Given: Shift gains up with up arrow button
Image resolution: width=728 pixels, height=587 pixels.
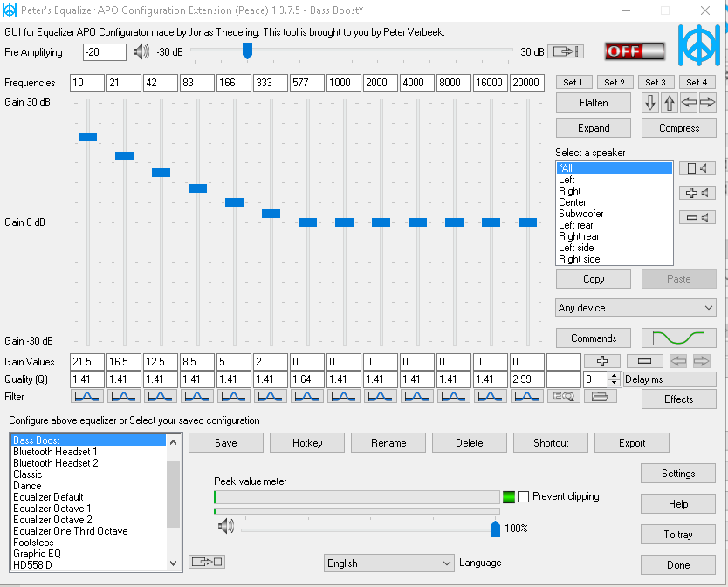Looking at the screenshot, I should click(669, 103).
